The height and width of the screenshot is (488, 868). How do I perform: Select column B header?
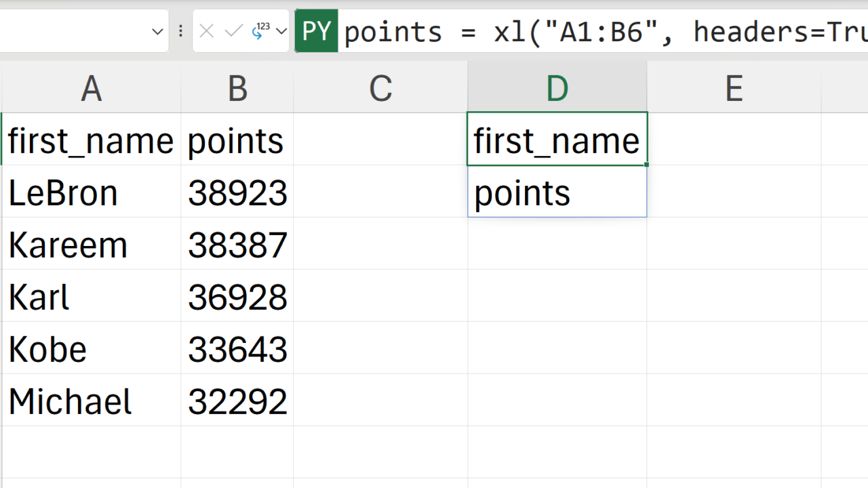(237, 88)
